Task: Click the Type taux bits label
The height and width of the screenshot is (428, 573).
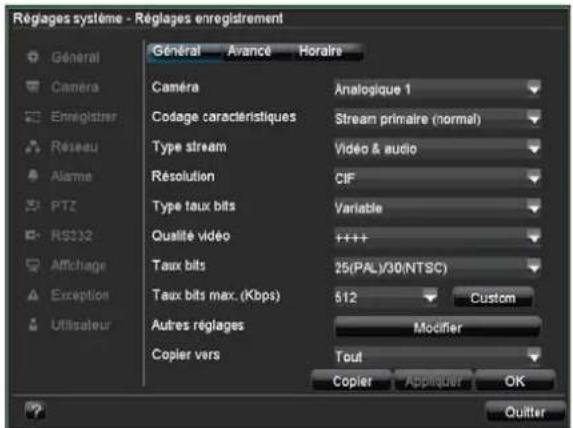Action: [194, 206]
